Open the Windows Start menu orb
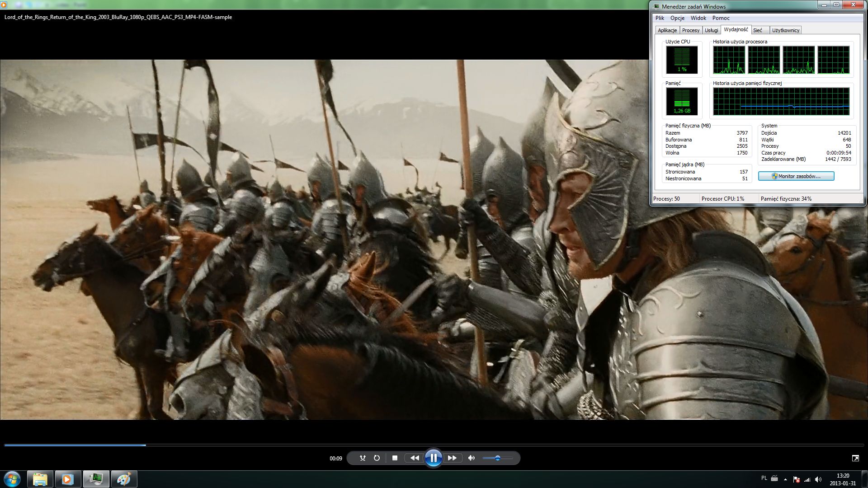Image resolution: width=868 pixels, height=488 pixels. coord(12,479)
